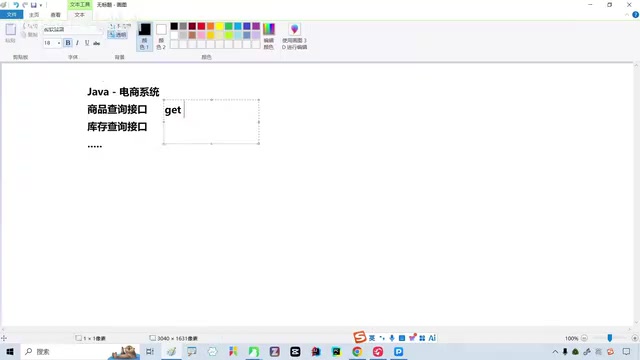Click the Sogou input method S logo
640x360 pixels.
(360, 337)
